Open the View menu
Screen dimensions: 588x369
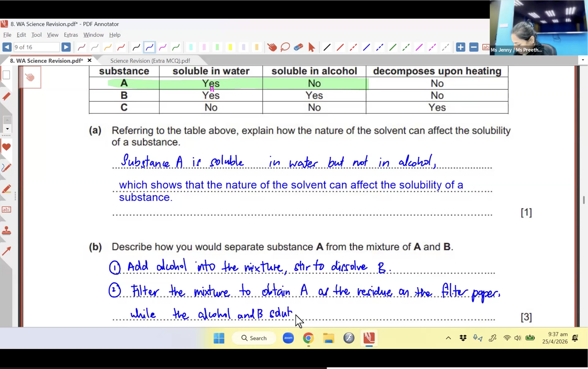tap(52, 35)
